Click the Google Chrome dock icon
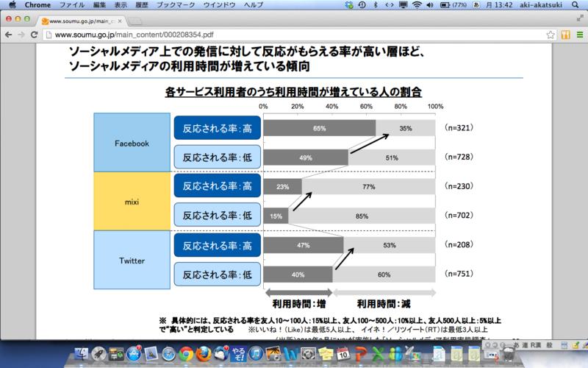Image resolution: width=588 pixels, height=368 pixels. click(186, 354)
